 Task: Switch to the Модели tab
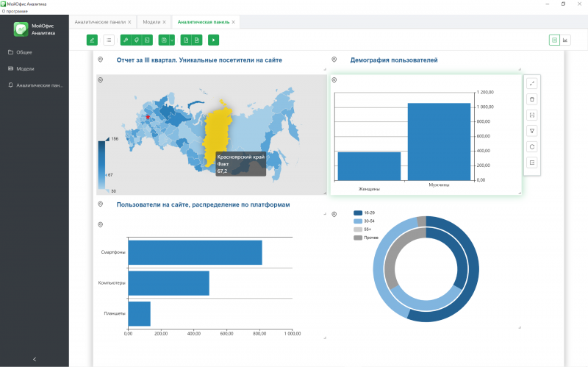pos(151,22)
